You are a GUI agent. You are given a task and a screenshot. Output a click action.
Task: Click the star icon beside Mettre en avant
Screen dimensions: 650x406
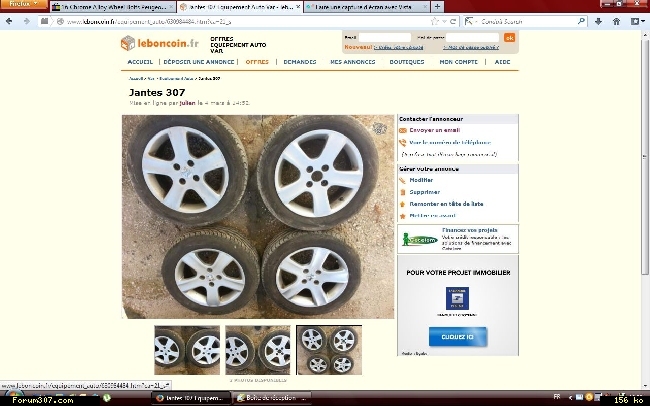(403, 216)
